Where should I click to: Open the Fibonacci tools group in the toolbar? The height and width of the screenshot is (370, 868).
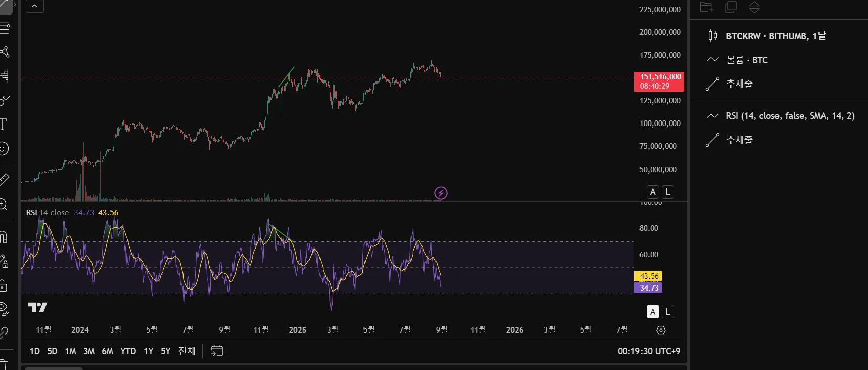coord(4,27)
